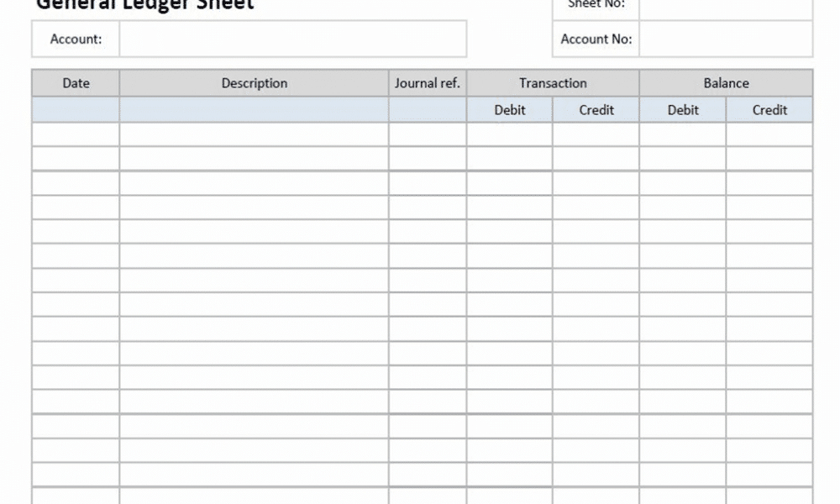Select the Journal ref. column header
The image size is (840, 504).
(x=428, y=83)
